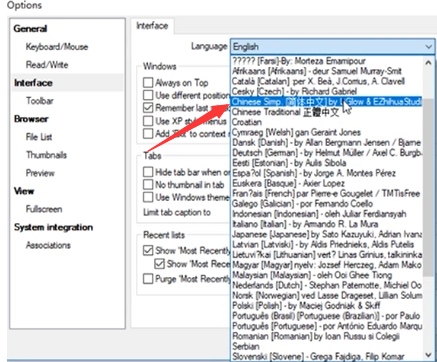
Task: Collapse the Language combo box arrow
Action: [429, 47]
